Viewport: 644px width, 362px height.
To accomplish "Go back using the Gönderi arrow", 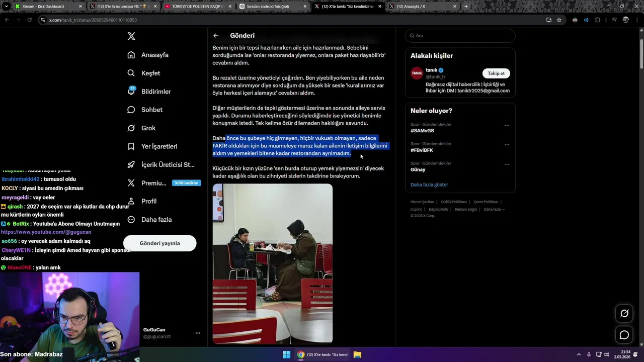I will pos(215,36).
